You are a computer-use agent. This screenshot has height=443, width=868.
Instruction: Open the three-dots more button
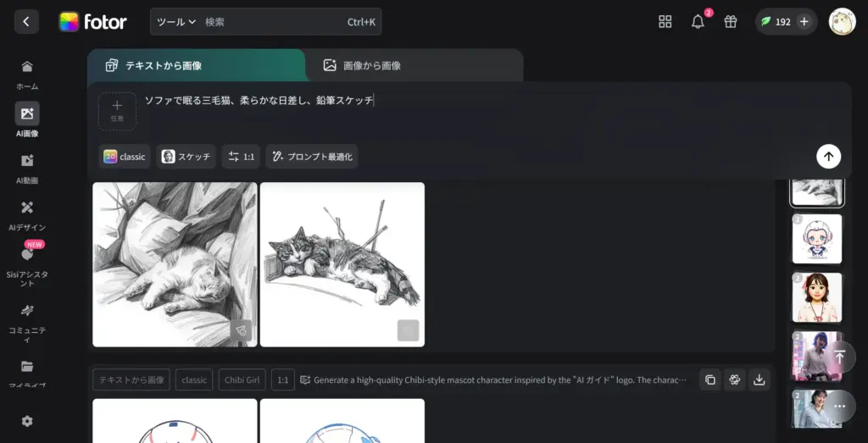point(840,406)
